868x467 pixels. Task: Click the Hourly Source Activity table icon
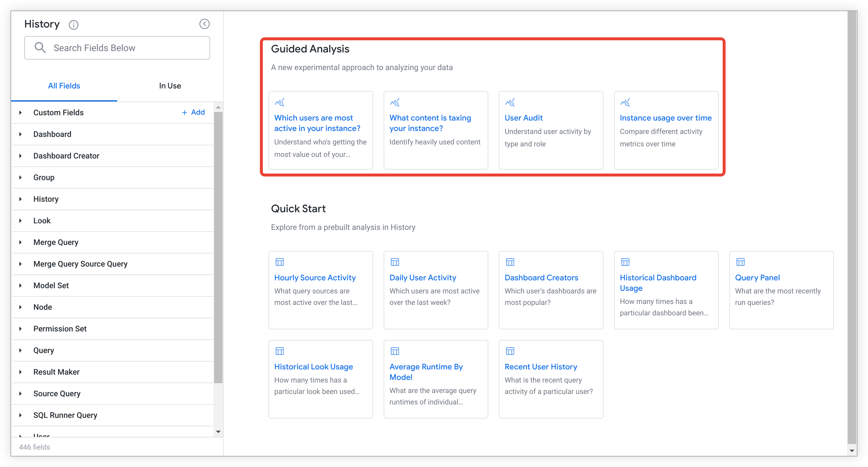[x=279, y=262]
